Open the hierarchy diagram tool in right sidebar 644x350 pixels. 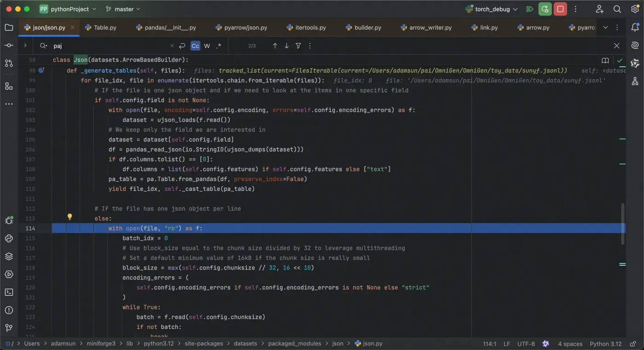(x=635, y=81)
